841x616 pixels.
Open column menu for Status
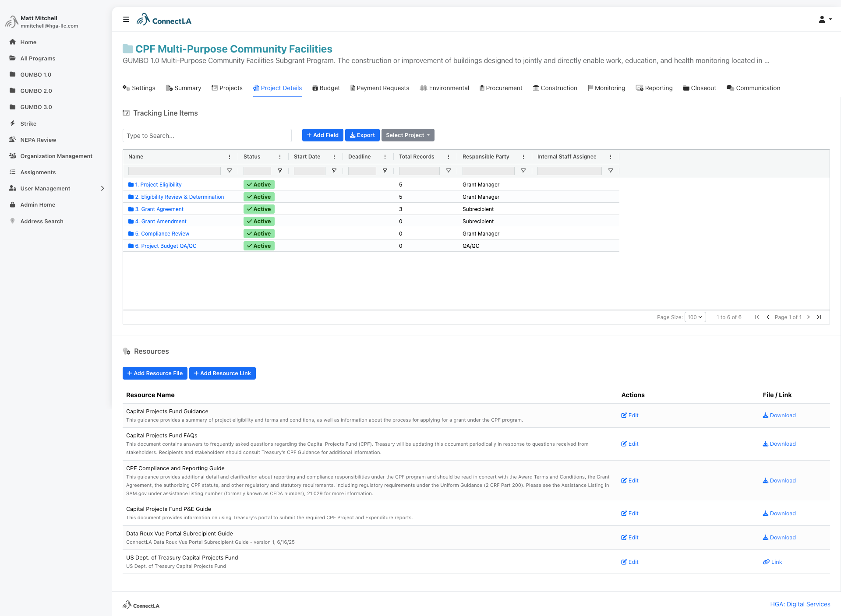[x=280, y=157]
